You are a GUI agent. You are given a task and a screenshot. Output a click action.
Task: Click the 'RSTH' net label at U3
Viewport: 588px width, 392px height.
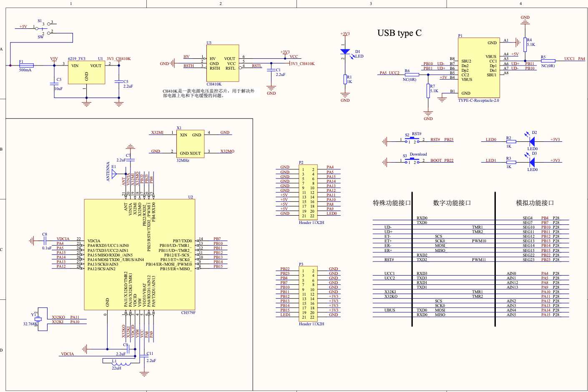coord(188,66)
